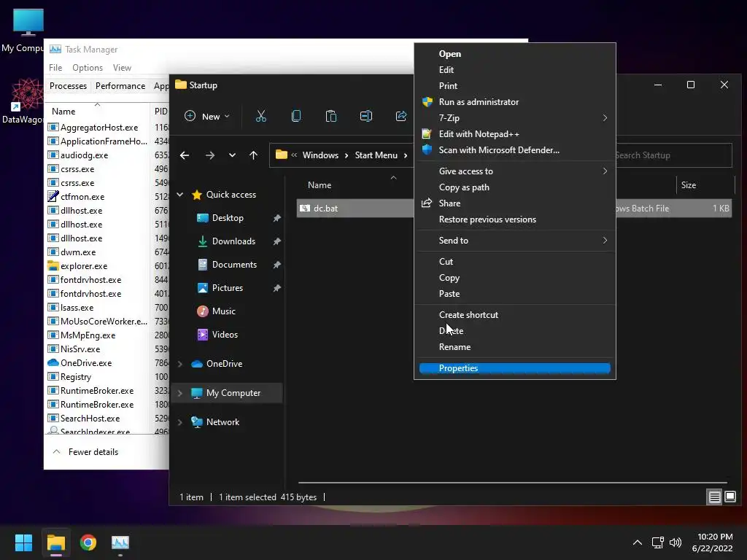
Task: Open the Windows Start button
Action: pos(23,542)
